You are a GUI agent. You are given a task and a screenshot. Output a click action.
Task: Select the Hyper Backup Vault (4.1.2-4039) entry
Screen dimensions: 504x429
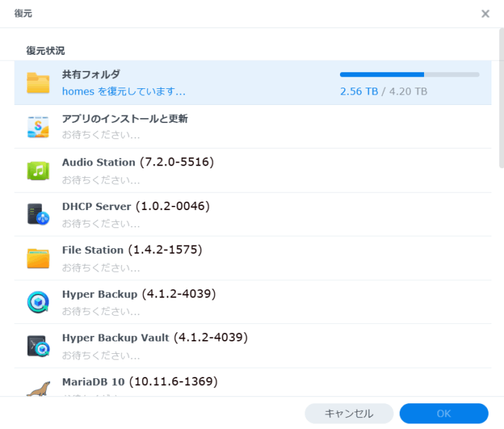point(154,337)
